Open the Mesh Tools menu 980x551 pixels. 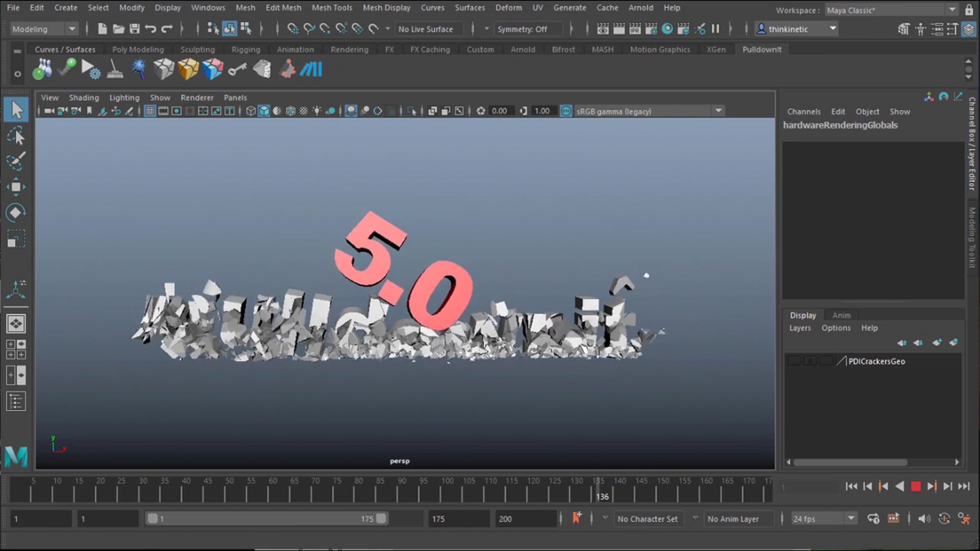tap(332, 8)
